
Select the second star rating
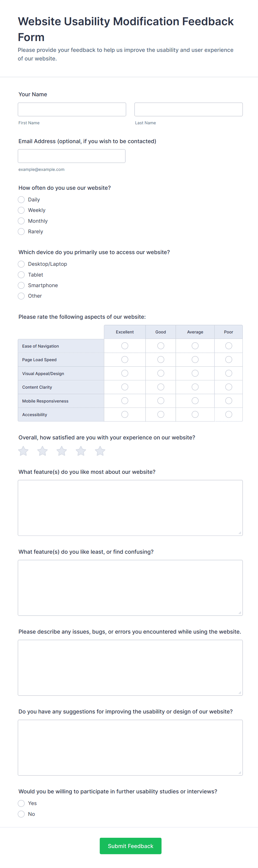coord(42,451)
